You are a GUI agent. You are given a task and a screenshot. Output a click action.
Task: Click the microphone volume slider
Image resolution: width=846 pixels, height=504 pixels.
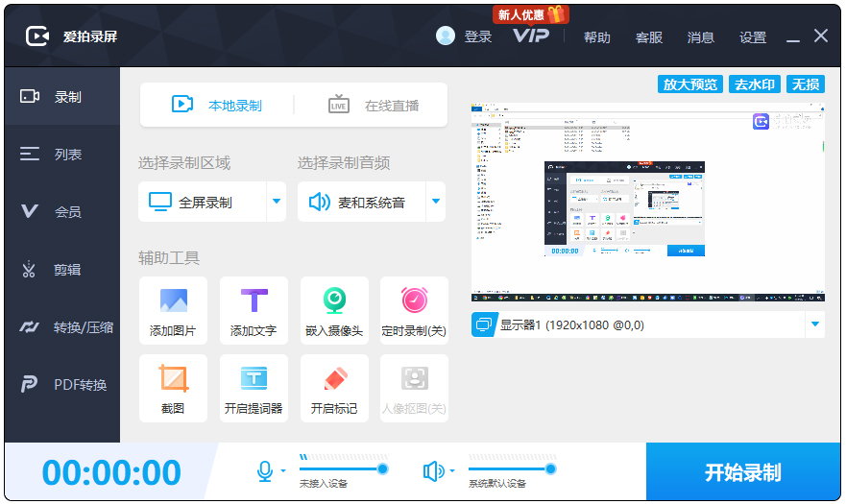coord(344,468)
